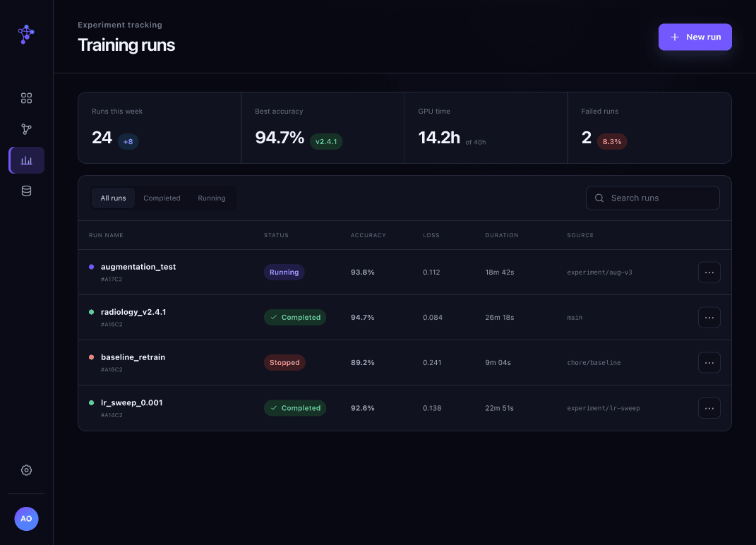Viewport: 756px width, 545px height.
Task: Switch to the All runs tab
Action: pos(113,198)
